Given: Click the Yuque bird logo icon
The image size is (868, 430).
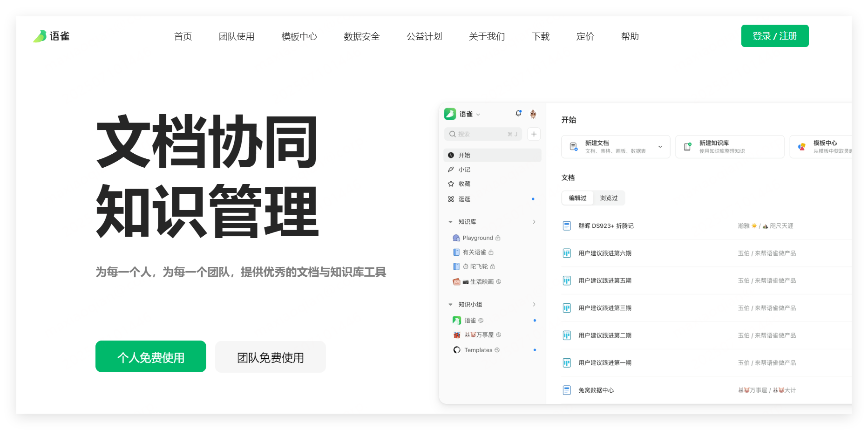Looking at the screenshot, I should tap(40, 36).
